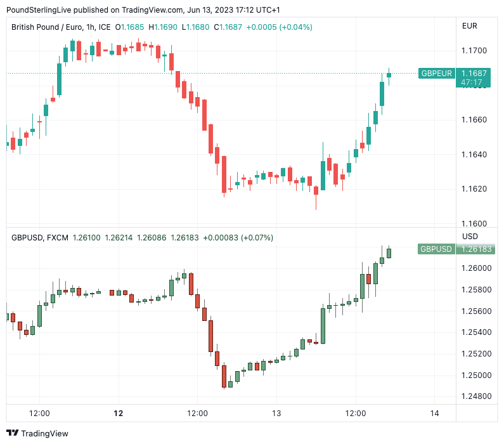Image resolution: width=504 pixels, height=444 pixels.
Task: Click the British Pound / Euro chart title
Action: coord(61,27)
